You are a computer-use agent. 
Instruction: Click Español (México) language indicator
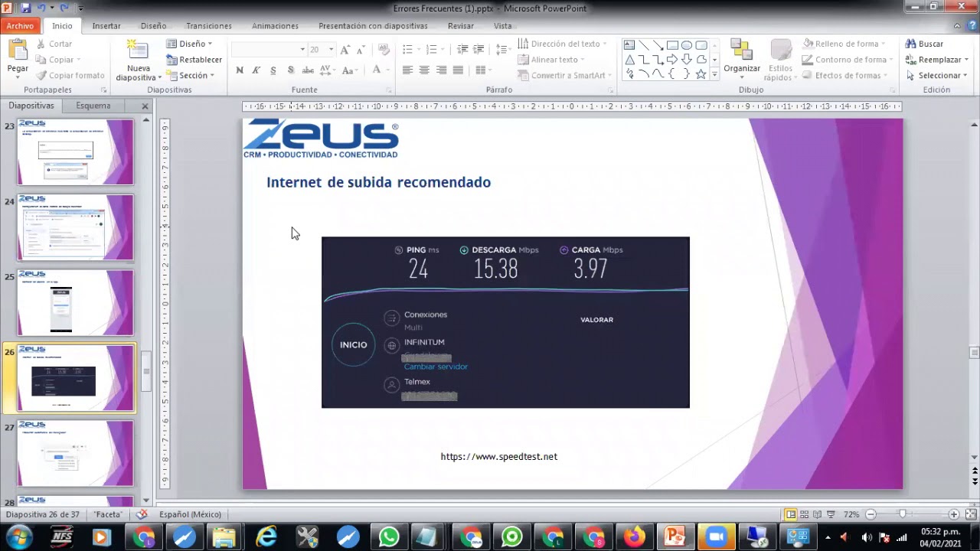(190, 514)
